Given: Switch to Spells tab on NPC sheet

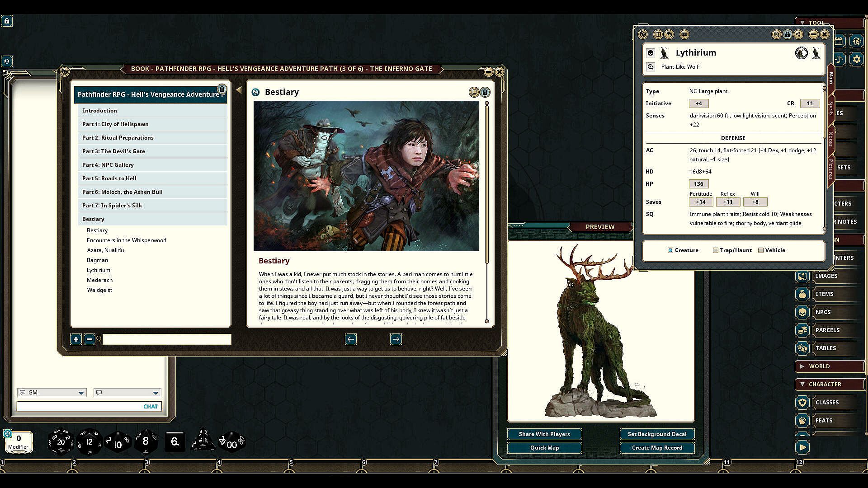Looking at the screenshot, I should pyautogui.click(x=831, y=108).
